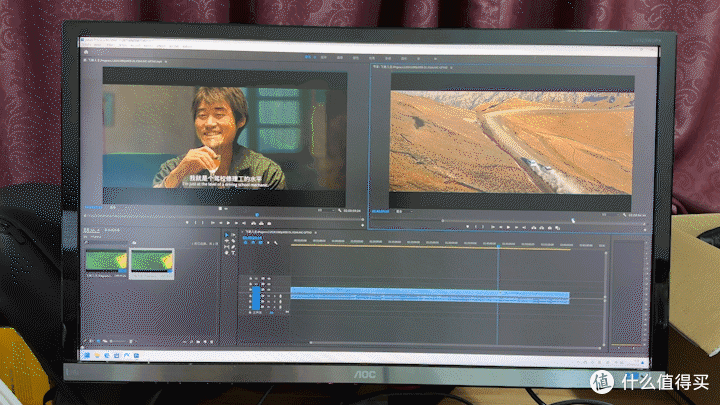The width and height of the screenshot is (720, 405).
Task: Select the Type tool
Action: pyautogui.click(x=233, y=253)
